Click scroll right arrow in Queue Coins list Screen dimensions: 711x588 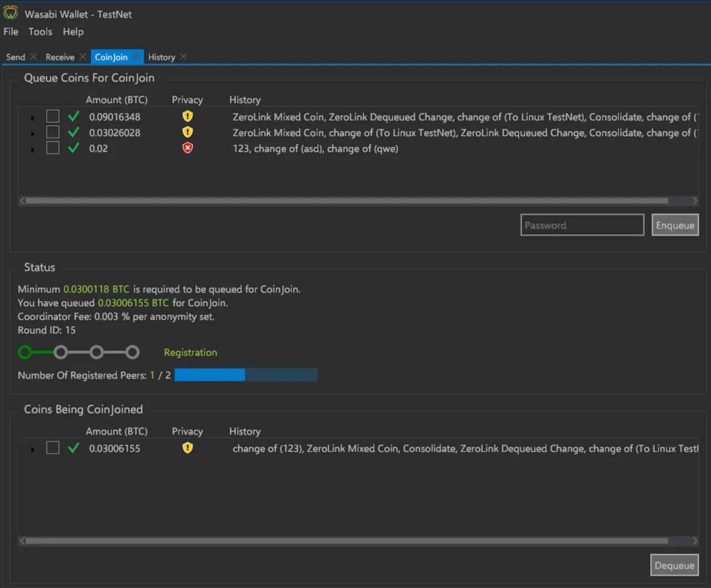pyautogui.click(x=694, y=201)
